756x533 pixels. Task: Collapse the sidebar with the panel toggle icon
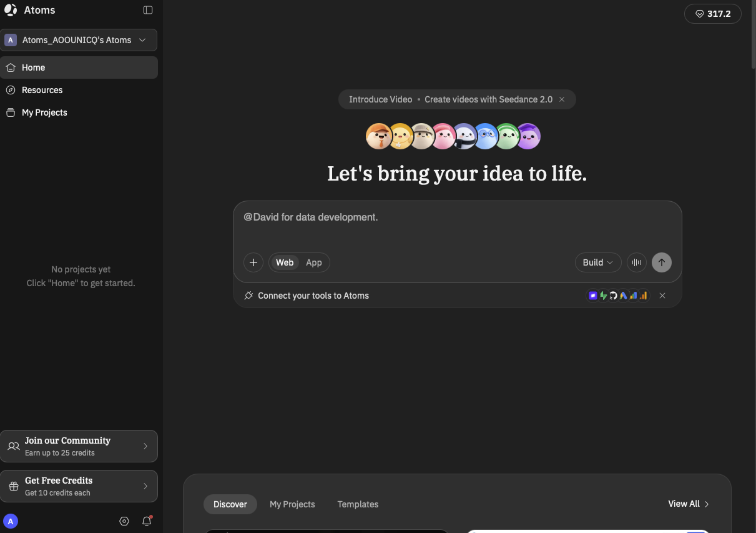148,10
